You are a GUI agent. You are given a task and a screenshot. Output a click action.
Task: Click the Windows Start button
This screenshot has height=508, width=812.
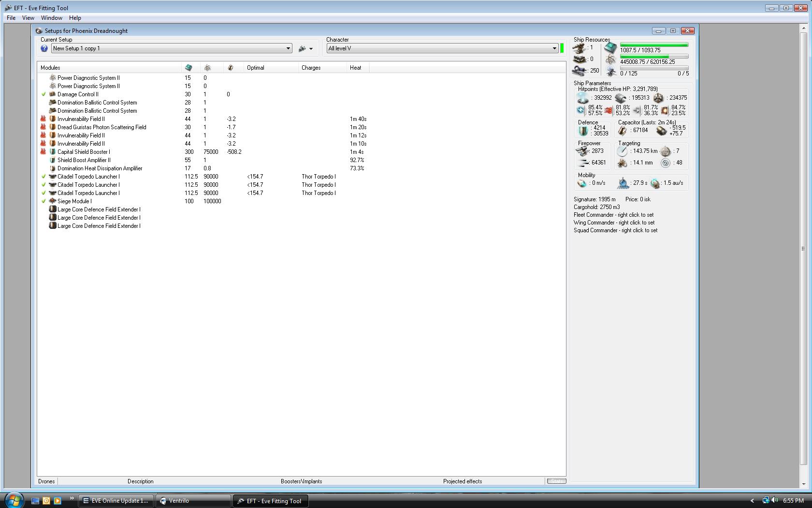(x=14, y=500)
